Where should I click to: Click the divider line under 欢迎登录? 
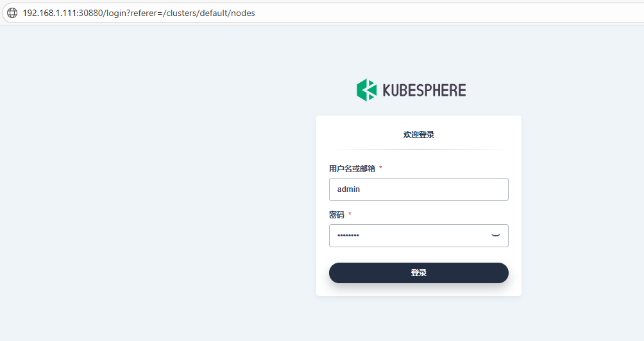pos(418,150)
